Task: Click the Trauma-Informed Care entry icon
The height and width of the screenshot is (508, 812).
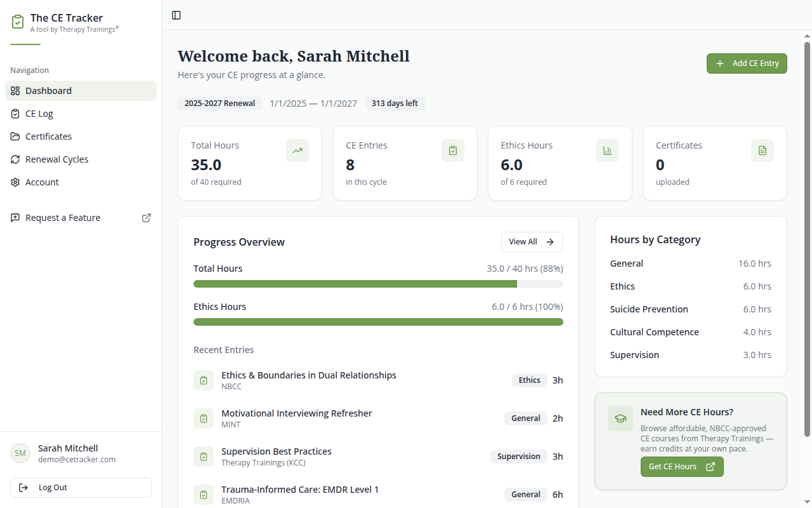Action: click(x=204, y=495)
